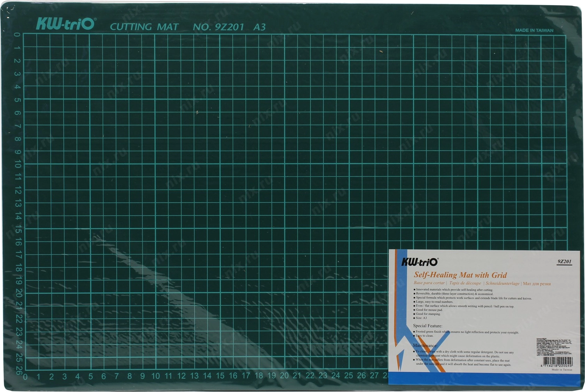The width and height of the screenshot is (585, 392).
Task: Click the "A3" size marking in header
Action: tap(259, 27)
